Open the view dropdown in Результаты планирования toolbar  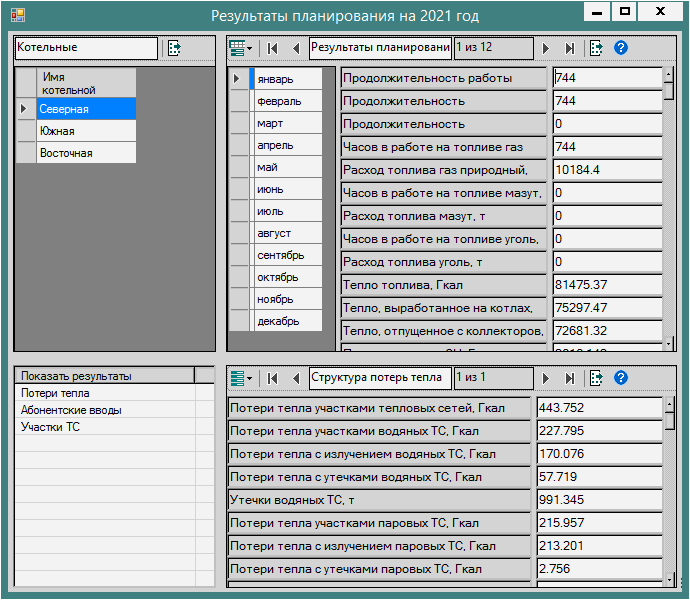click(x=241, y=48)
